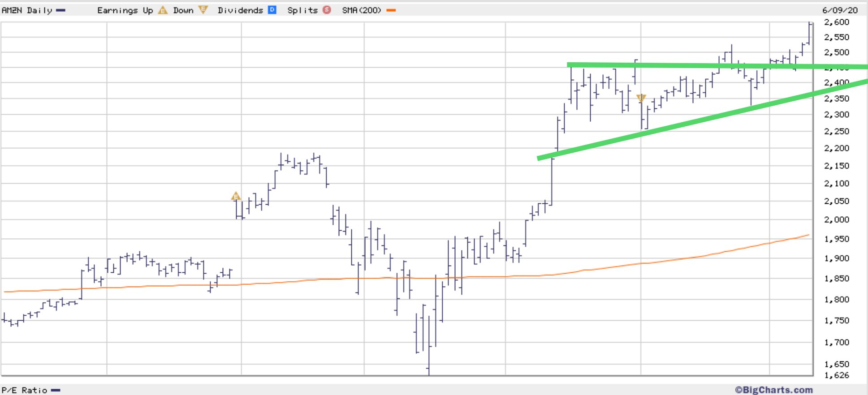Click the 1,800 price axis label
This screenshot has width=868, height=395.
(837, 300)
